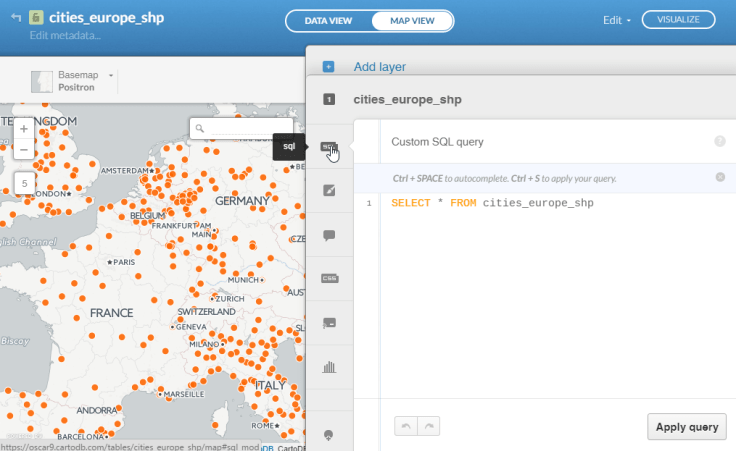The width and height of the screenshot is (736, 451).
Task: Switch to DATA VIEW tab
Action: point(328,21)
